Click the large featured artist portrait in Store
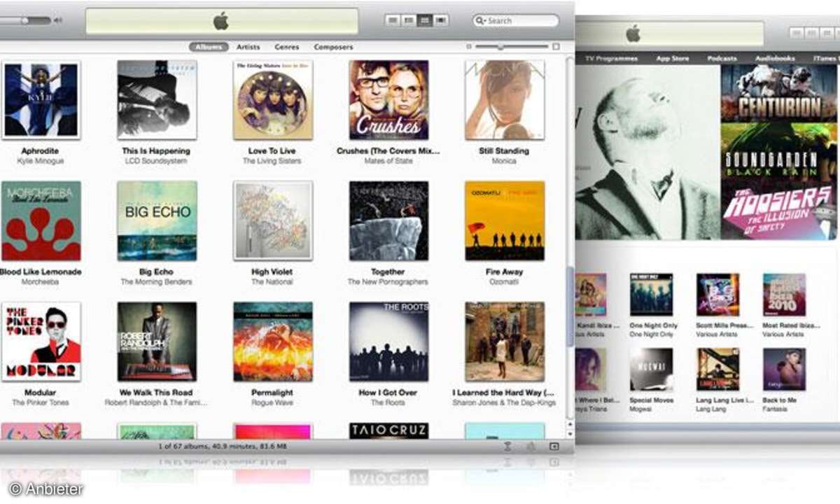 click(x=648, y=153)
